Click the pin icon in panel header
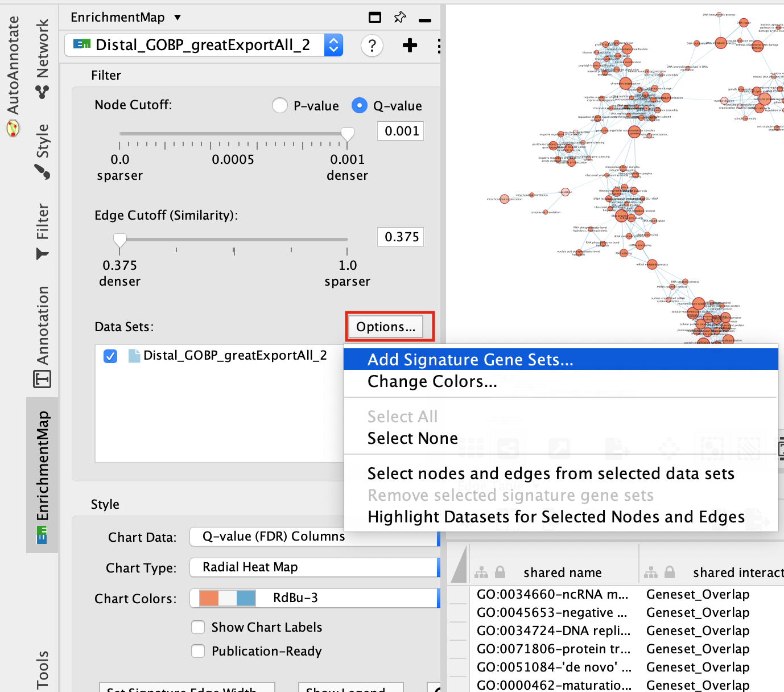 point(400,18)
